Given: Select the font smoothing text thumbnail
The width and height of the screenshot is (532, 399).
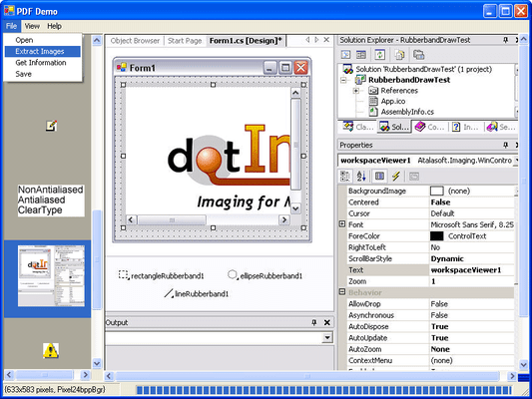Looking at the screenshot, I should coord(51,200).
